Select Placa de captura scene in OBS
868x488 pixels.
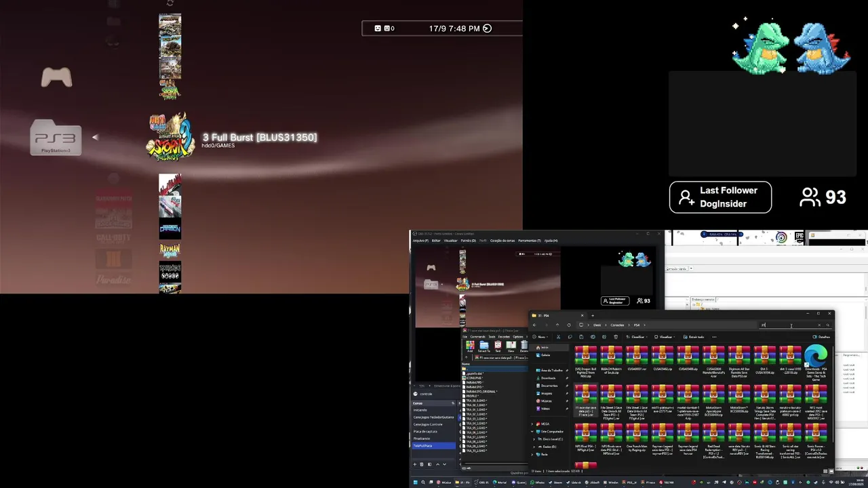pyautogui.click(x=434, y=432)
